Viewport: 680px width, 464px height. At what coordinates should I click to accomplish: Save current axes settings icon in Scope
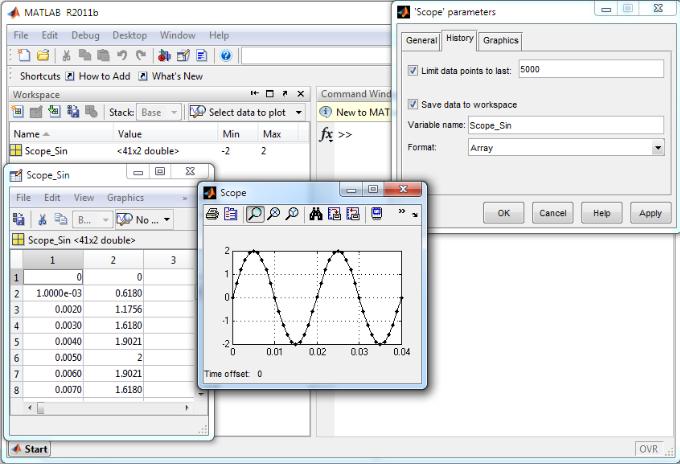coord(334,214)
